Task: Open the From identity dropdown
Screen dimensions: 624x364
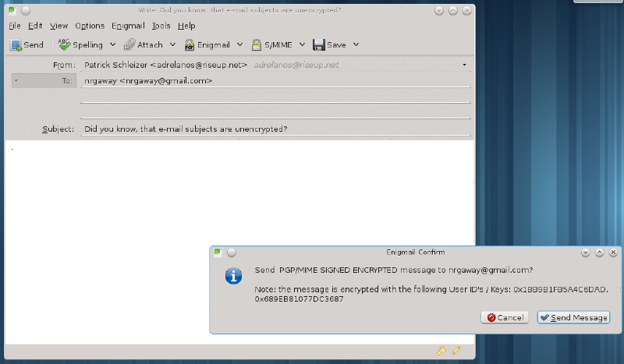Action: [464, 65]
